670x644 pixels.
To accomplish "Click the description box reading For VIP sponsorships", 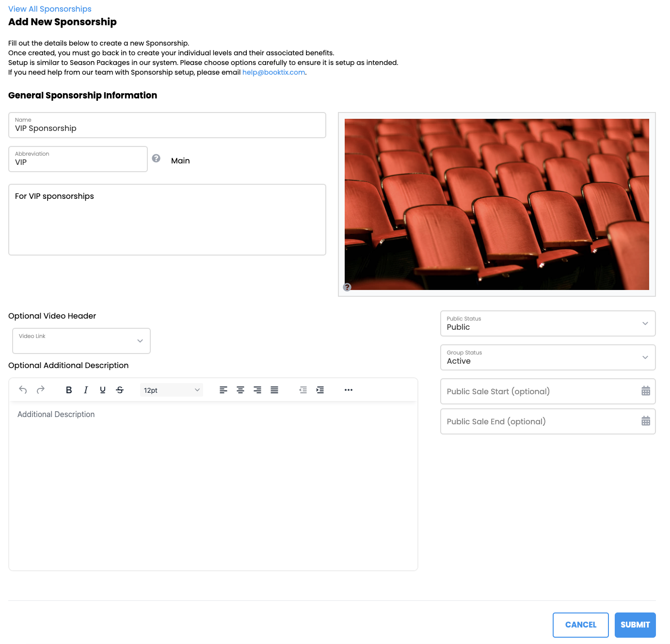I will (167, 220).
